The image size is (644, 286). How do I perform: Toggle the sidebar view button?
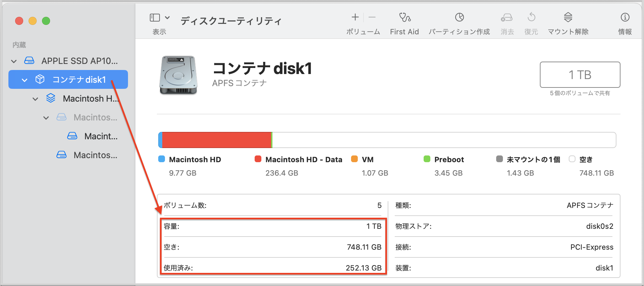click(x=155, y=17)
